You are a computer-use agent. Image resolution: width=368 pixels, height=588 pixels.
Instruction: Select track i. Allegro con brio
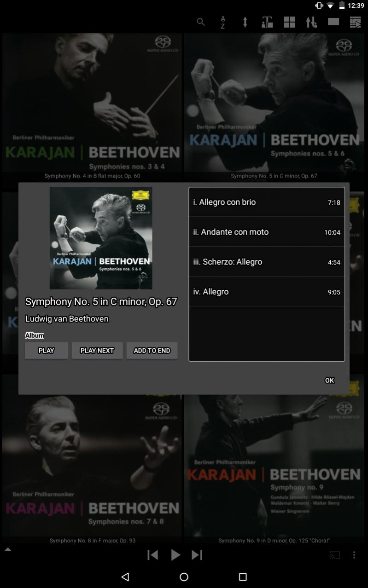click(267, 202)
